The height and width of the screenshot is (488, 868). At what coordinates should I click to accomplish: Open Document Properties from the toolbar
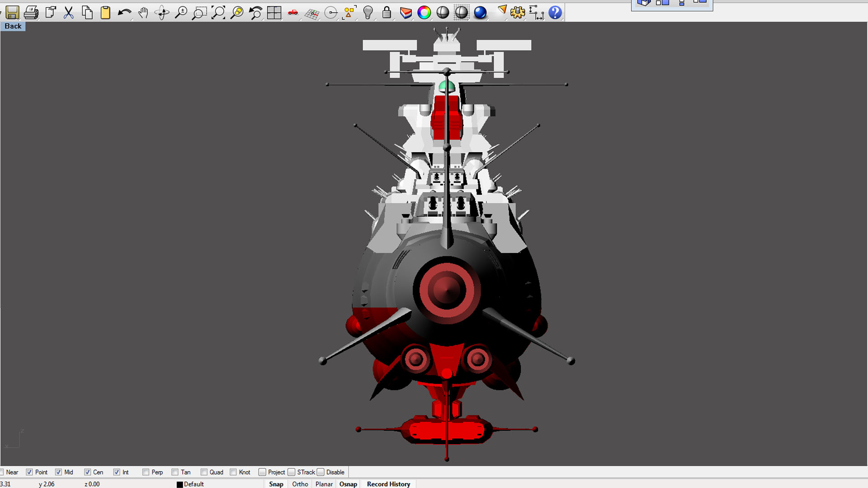50,12
